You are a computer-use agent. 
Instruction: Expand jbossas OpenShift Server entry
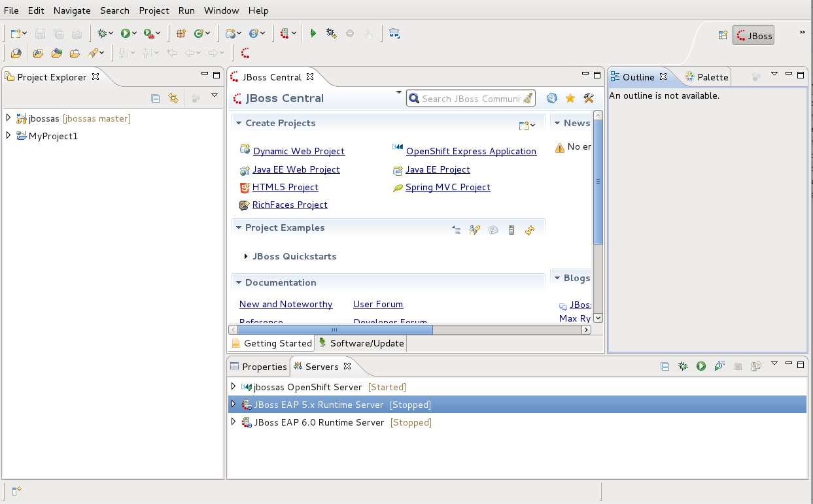click(234, 386)
